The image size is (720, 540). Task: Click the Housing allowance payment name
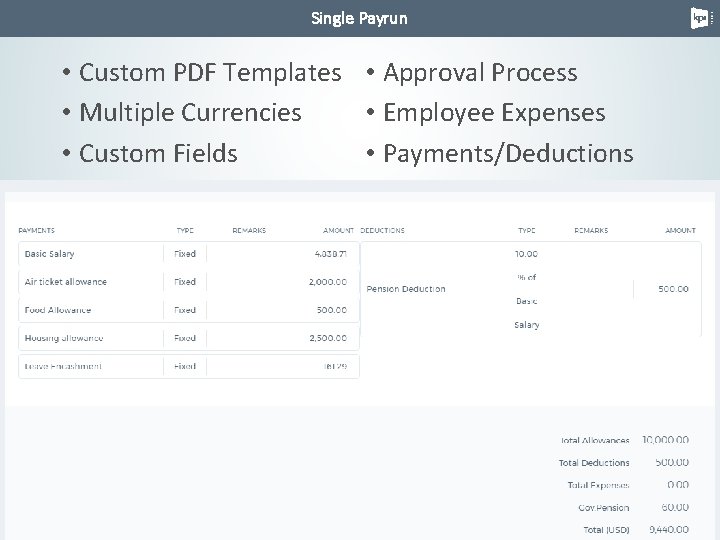click(64, 338)
